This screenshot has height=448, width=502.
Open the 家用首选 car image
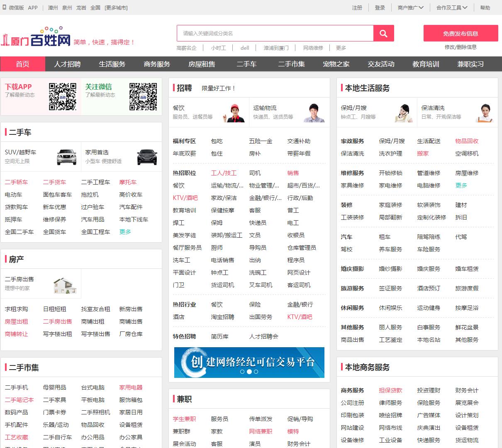pos(147,157)
